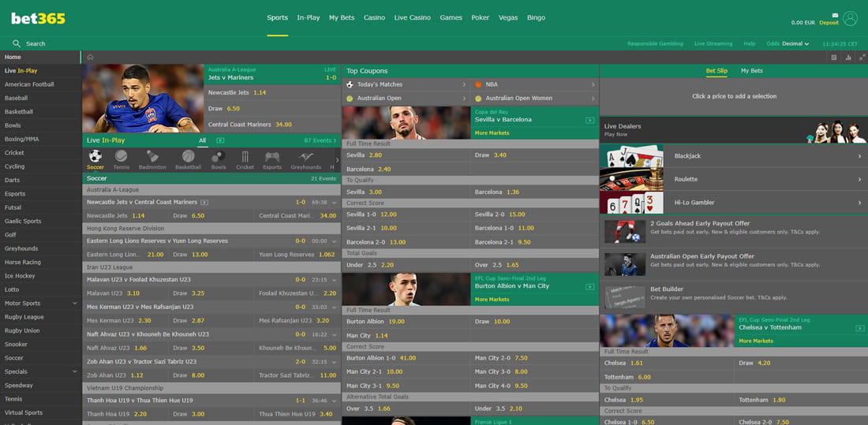The width and height of the screenshot is (868, 425).
Task: Select the Greyhounds icon
Action: tap(305, 157)
